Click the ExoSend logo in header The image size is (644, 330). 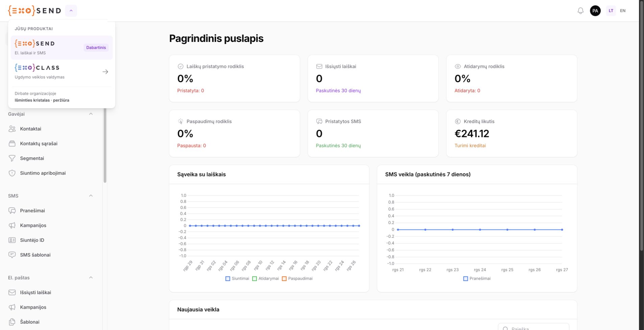coord(34,11)
